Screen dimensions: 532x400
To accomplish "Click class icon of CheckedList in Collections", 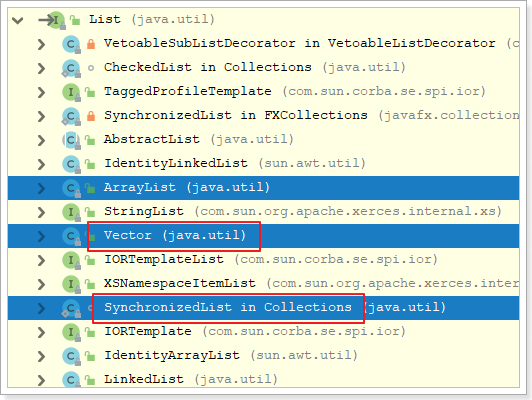I will (71, 68).
